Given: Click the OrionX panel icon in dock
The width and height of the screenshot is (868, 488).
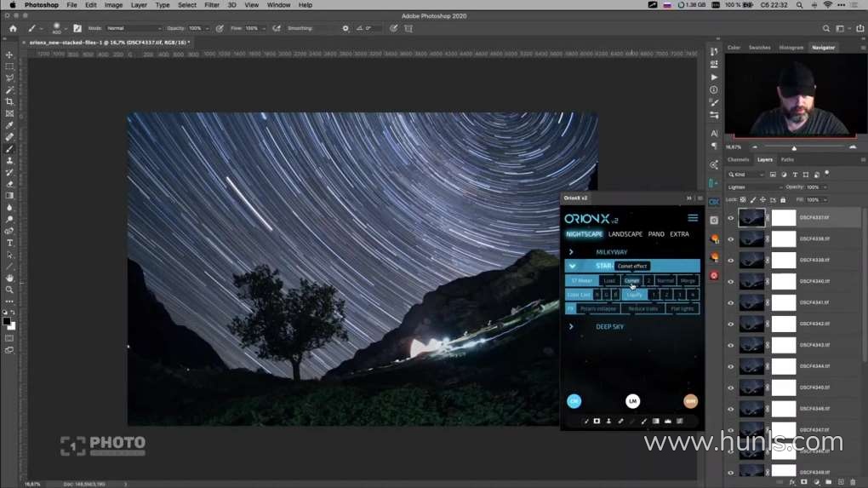Looking at the screenshot, I should [x=714, y=202].
